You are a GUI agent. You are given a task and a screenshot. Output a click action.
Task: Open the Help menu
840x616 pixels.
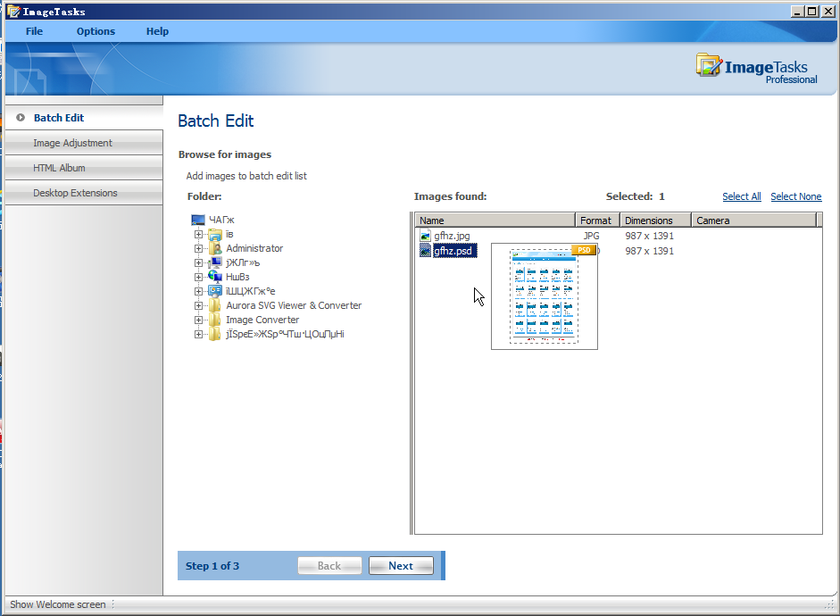(x=157, y=31)
